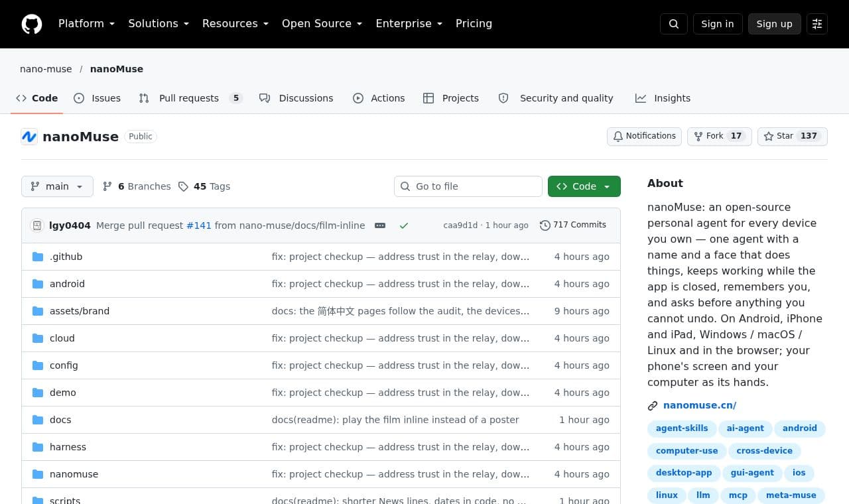Open the android folder
Image resolution: width=849 pixels, height=504 pixels.
point(67,284)
